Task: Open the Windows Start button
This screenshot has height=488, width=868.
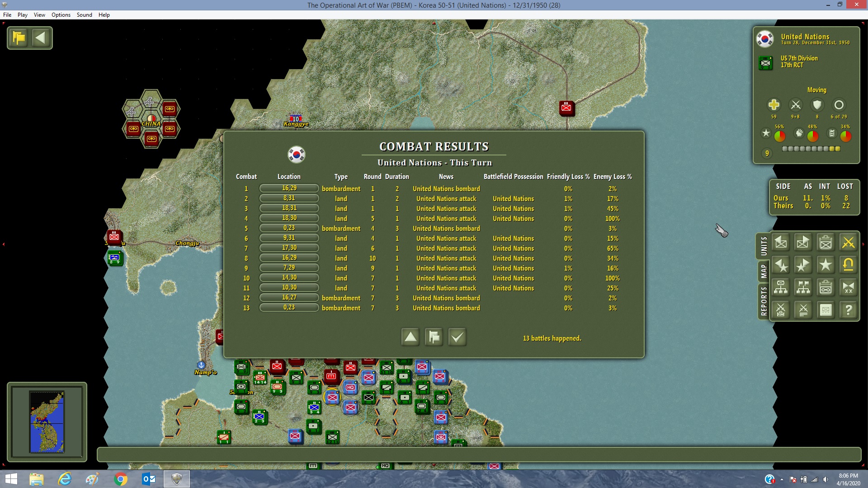Action: [x=11, y=479]
